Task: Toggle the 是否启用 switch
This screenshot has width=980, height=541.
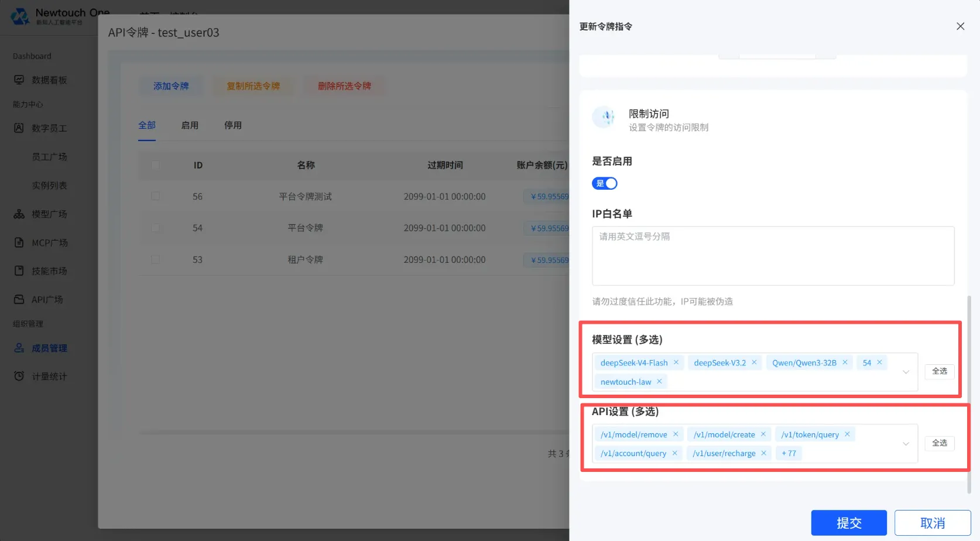Action: tap(605, 183)
